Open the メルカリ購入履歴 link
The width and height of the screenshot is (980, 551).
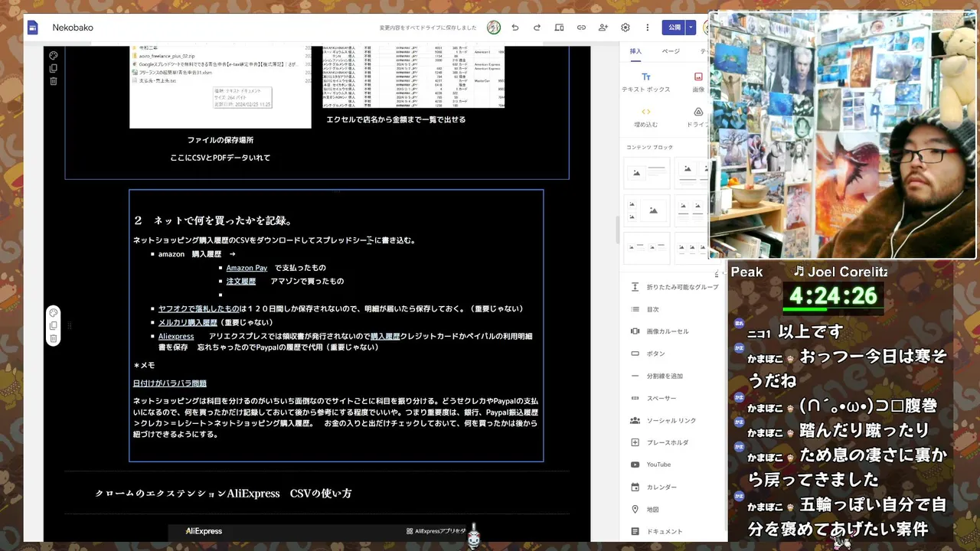pos(188,322)
